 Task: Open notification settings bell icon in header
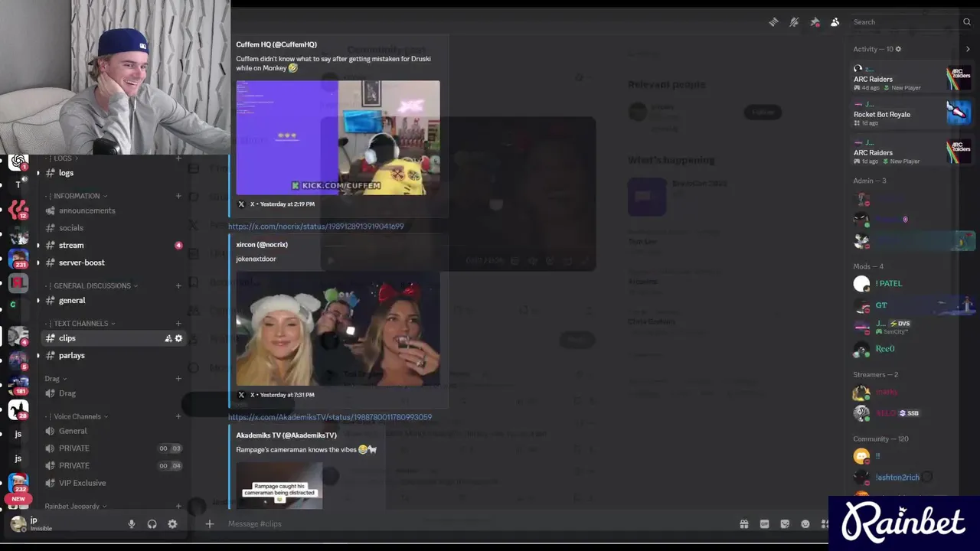[x=794, y=22]
